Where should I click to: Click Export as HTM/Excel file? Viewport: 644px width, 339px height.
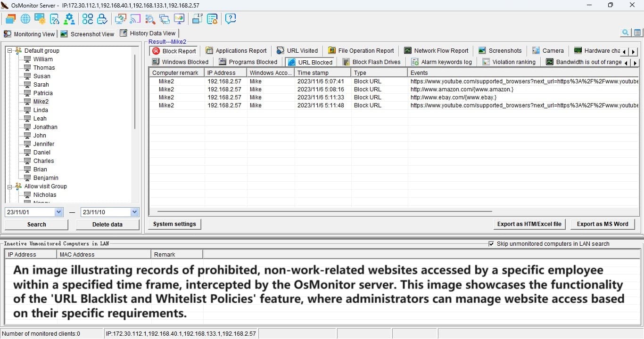click(x=529, y=224)
